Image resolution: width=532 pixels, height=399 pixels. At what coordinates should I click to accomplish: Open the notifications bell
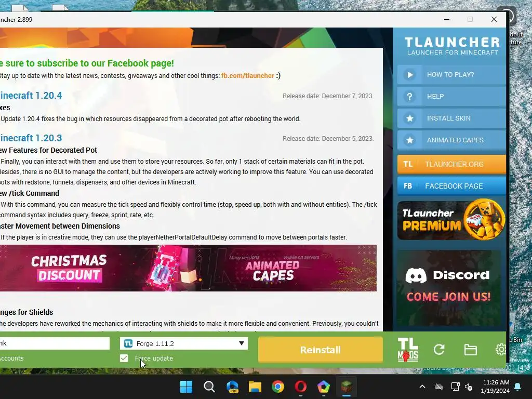(518, 387)
